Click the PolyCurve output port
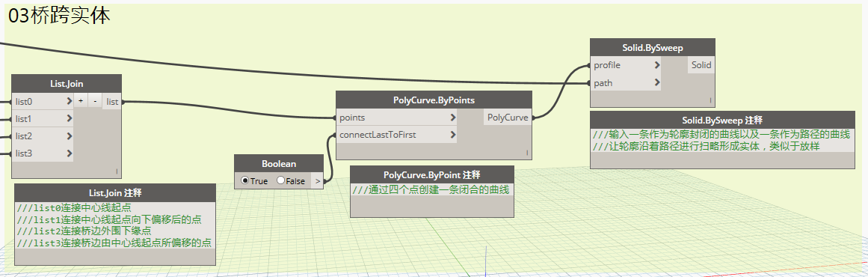 click(x=508, y=118)
